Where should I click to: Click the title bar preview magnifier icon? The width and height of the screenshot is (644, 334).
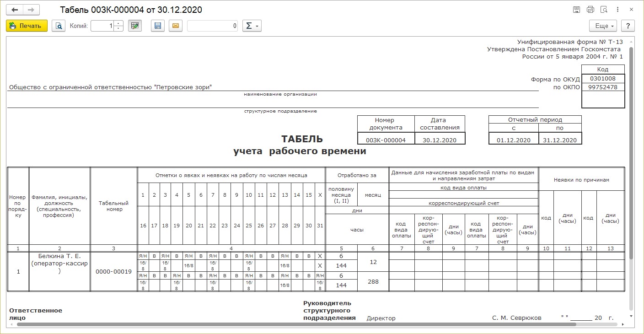(x=604, y=10)
